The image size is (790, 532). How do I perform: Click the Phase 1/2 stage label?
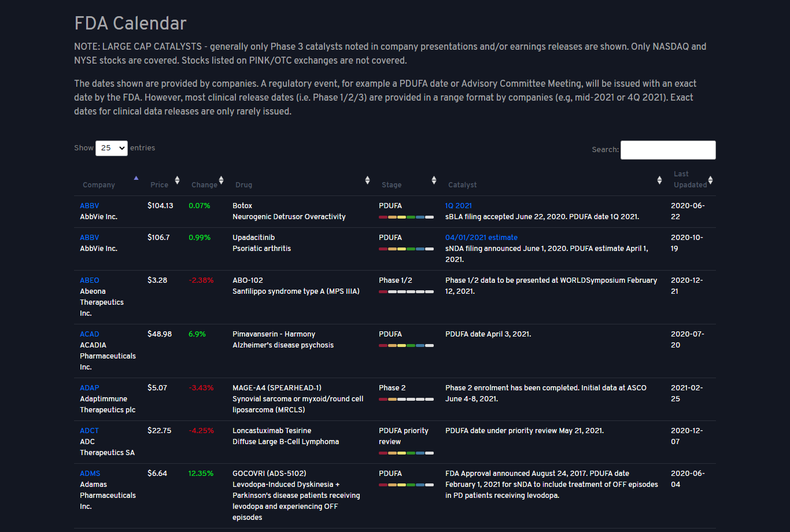click(396, 280)
